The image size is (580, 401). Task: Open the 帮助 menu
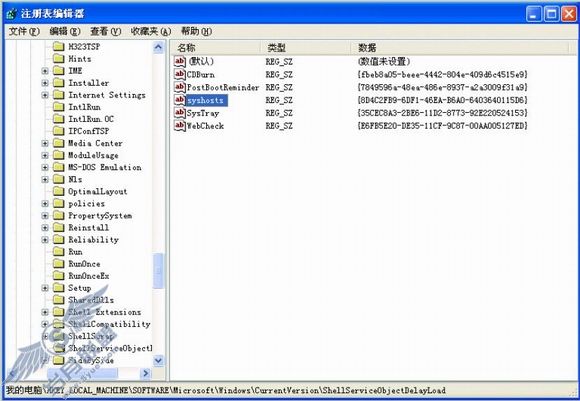[x=196, y=31]
